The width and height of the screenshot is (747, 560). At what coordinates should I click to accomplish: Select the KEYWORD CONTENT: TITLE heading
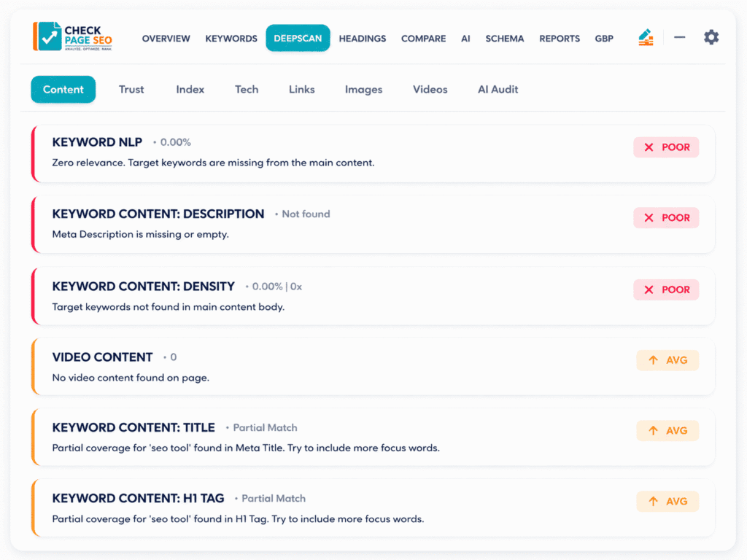[x=133, y=427]
